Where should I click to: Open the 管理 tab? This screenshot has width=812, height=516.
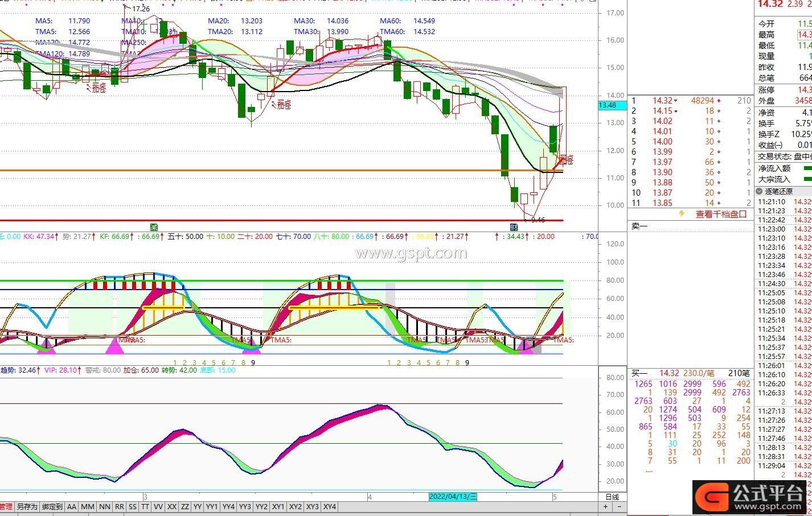6,506
